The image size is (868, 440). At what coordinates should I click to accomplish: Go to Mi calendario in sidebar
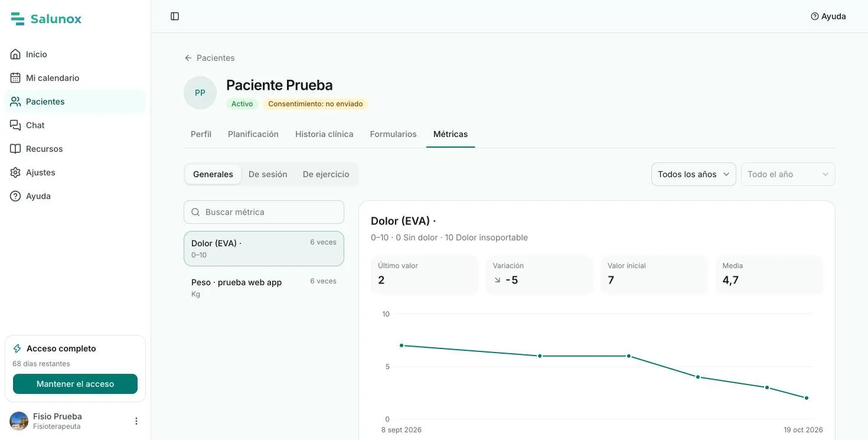[75, 78]
